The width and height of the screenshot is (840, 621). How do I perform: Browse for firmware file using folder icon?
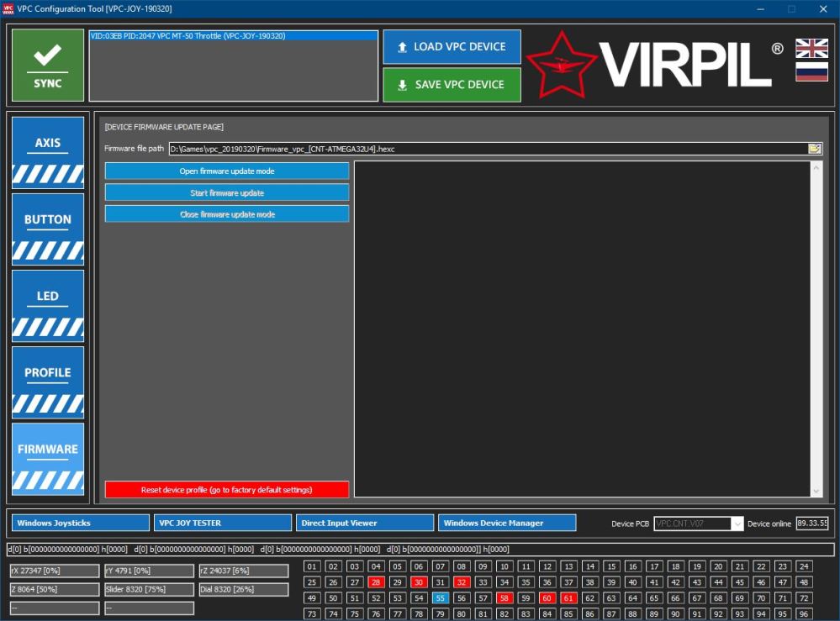point(813,148)
